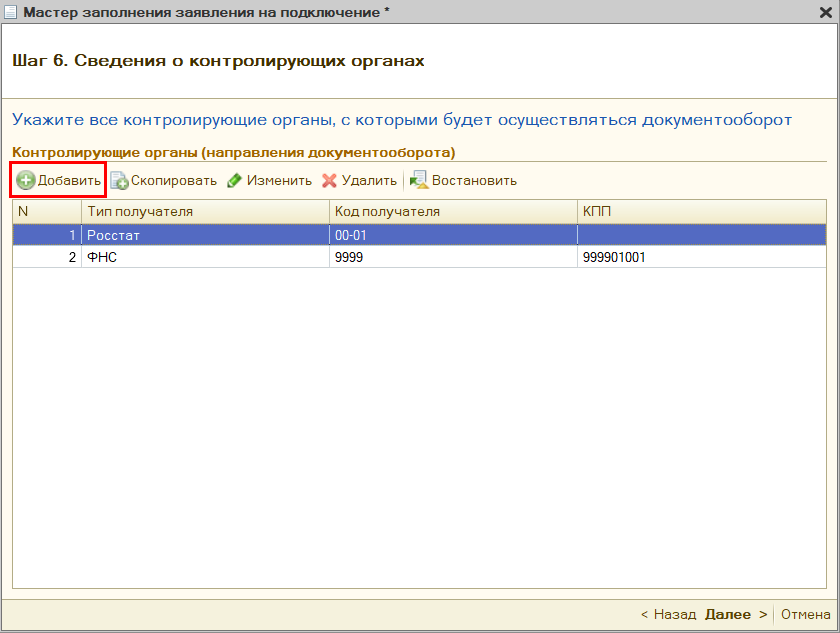Click the Тип получателя column header
840x633 pixels.
coord(205,211)
